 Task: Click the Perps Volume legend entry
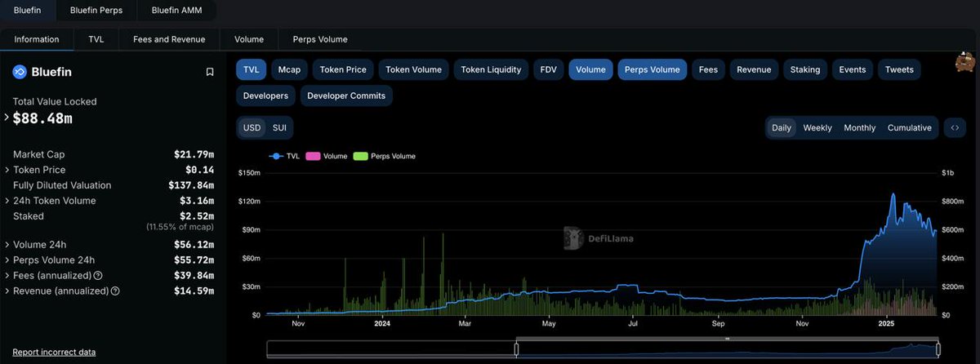(385, 156)
